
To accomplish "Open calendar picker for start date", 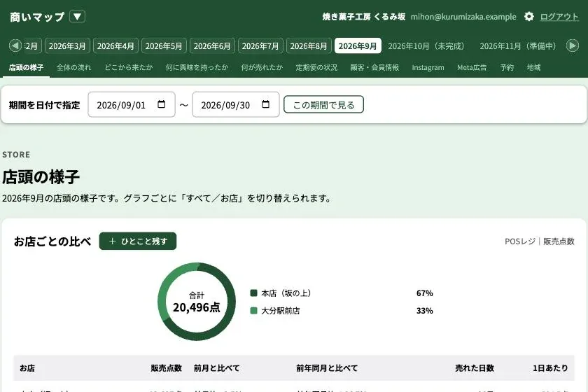I will (161, 104).
